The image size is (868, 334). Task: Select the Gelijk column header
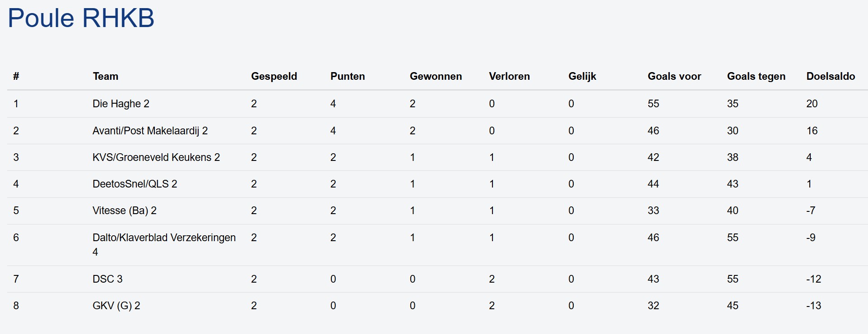(582, 76)
